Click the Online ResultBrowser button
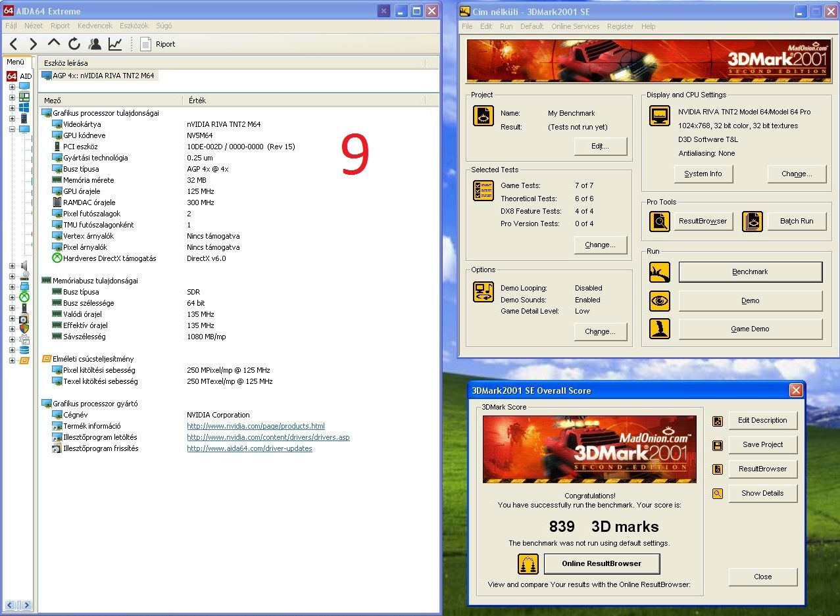 tap(601, 563)
